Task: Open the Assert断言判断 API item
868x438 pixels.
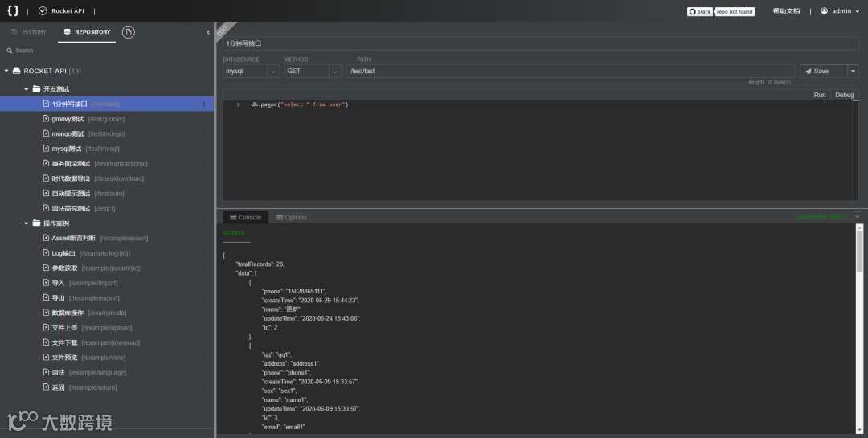Action: pyautogui.click(x=106, y=238)
